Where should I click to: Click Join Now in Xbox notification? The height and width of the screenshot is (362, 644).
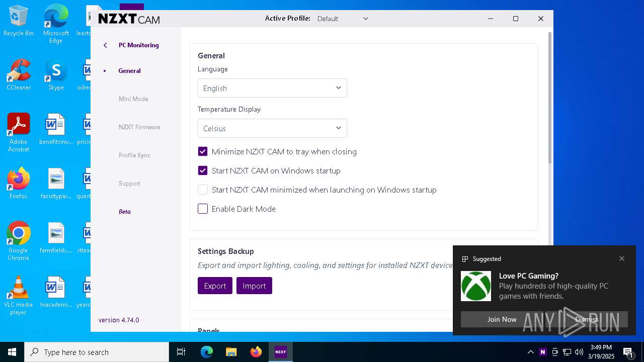(502, 319)
